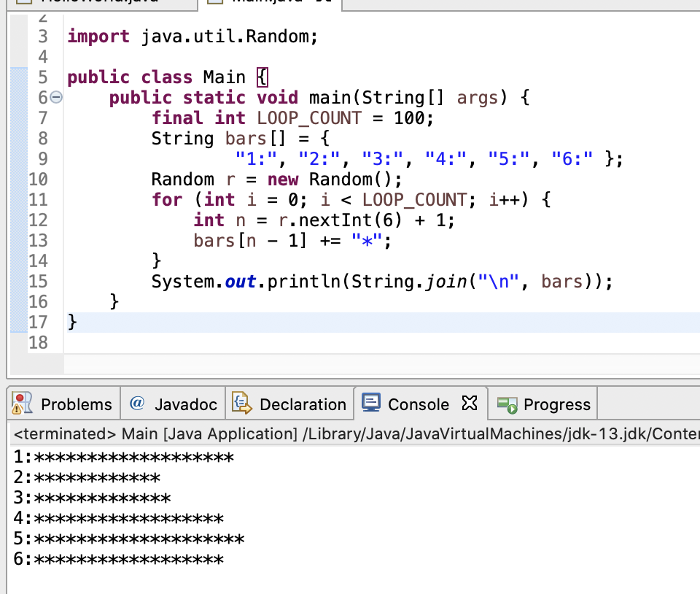
Task: Open the Javadoc tab
Action: coord(174,404)
